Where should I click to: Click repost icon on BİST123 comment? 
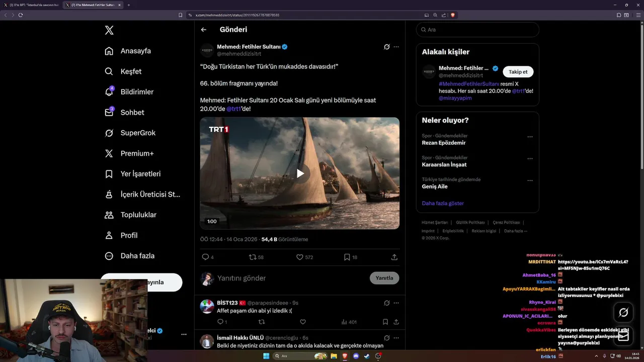coord(262,322)
